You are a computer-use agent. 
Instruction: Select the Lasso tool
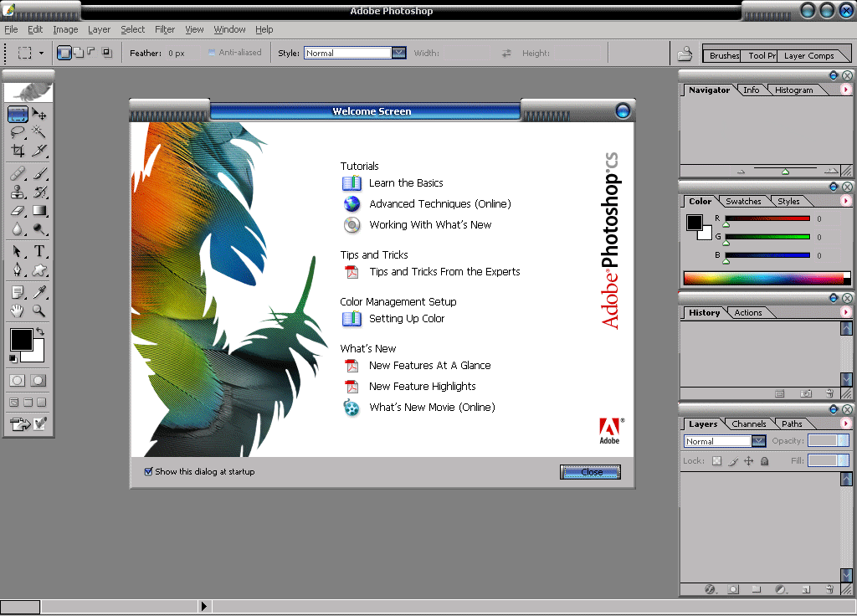18,131
